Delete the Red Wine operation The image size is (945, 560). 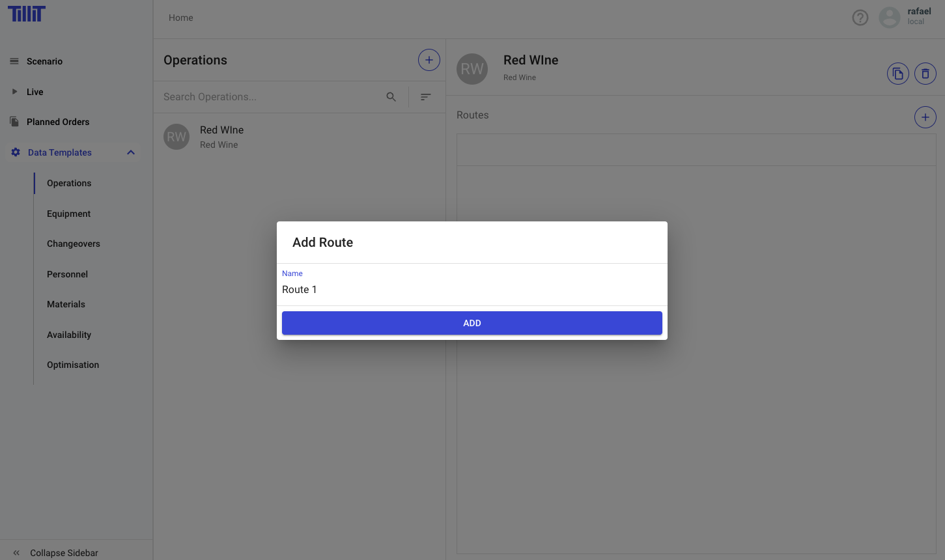925,74
